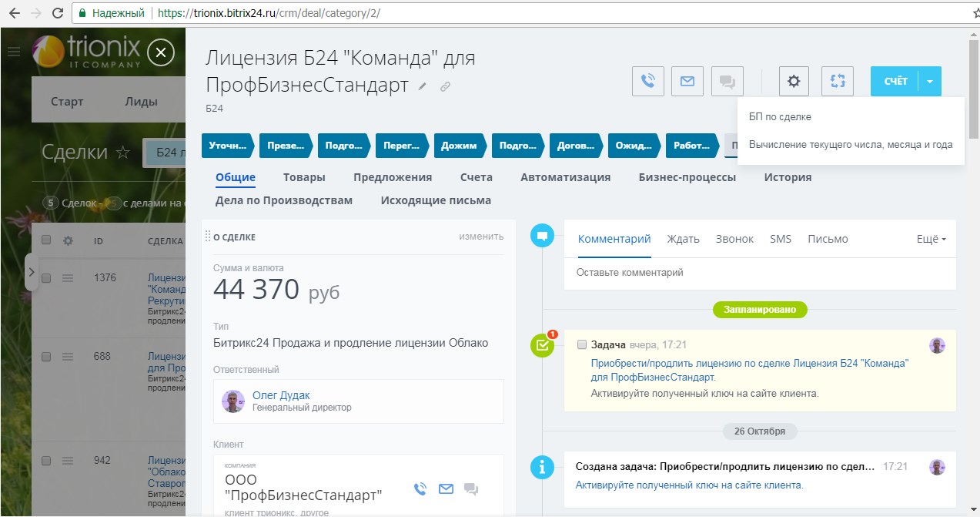Call the client via phone icon in Клиент card
Viewport: 980px width, 517px height.
[x=420, y=488]
